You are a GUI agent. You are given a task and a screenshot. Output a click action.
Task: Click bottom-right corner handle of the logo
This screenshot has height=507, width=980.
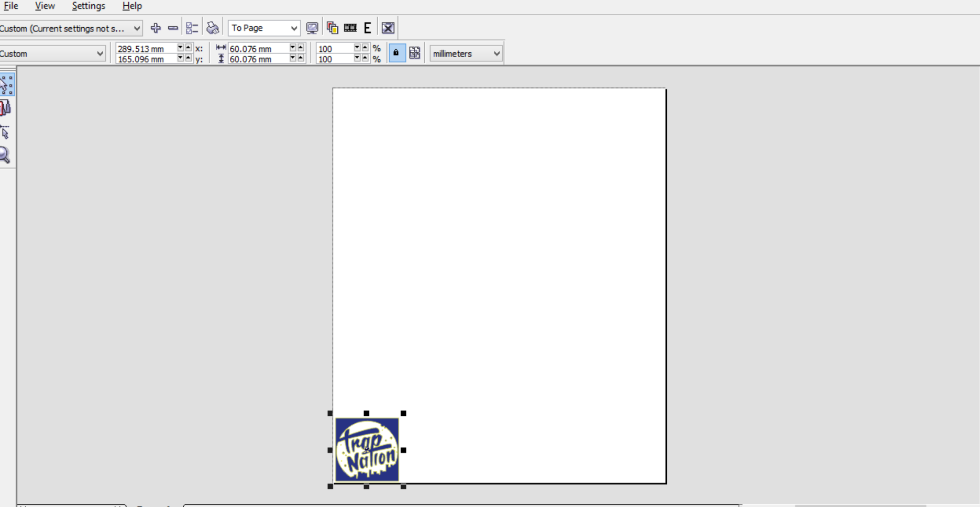point(403,487)
